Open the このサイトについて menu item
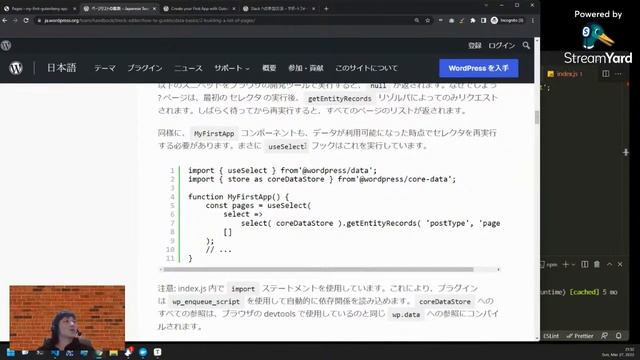 tap(366, 68)
